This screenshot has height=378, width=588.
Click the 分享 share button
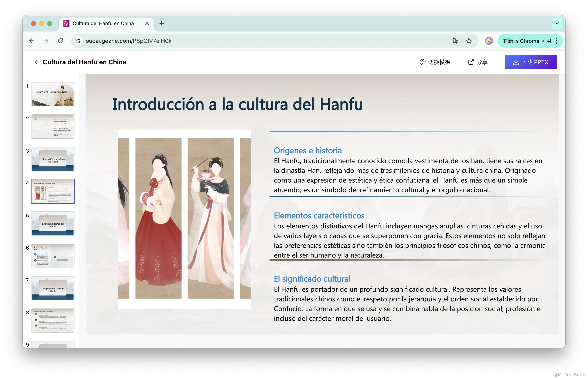(478, 62)
